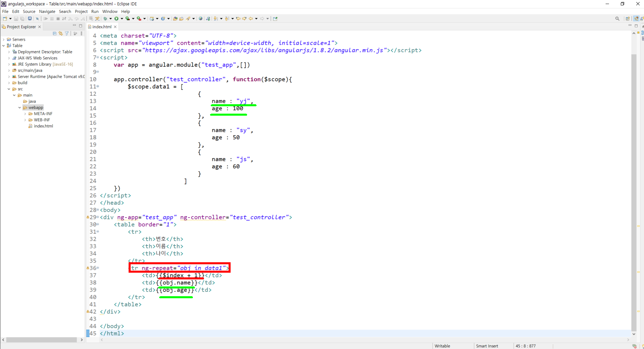Click the magnifier search icon at top right
The width and height of the screenshot is (644, 349).
click(617, 18)
